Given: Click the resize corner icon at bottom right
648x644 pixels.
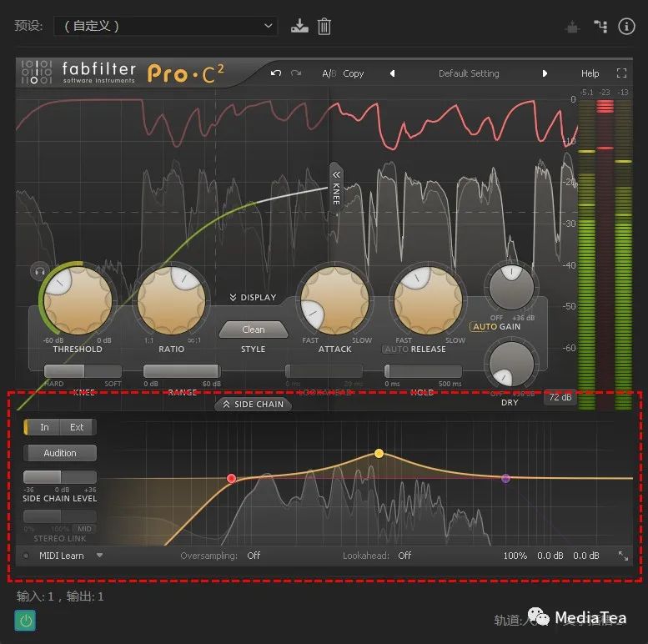Looking at the screenshot, I should 623,556.
